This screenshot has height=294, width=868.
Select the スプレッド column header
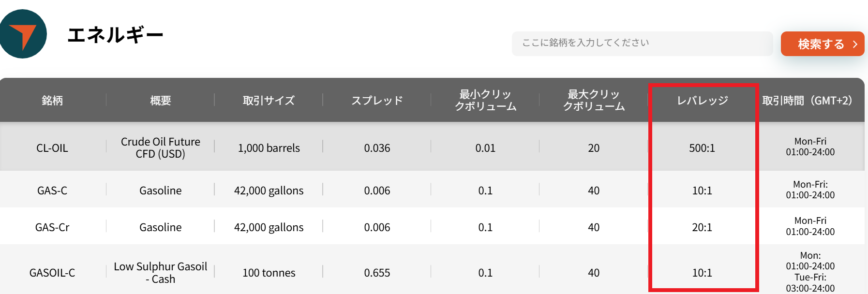click(377, 101)
